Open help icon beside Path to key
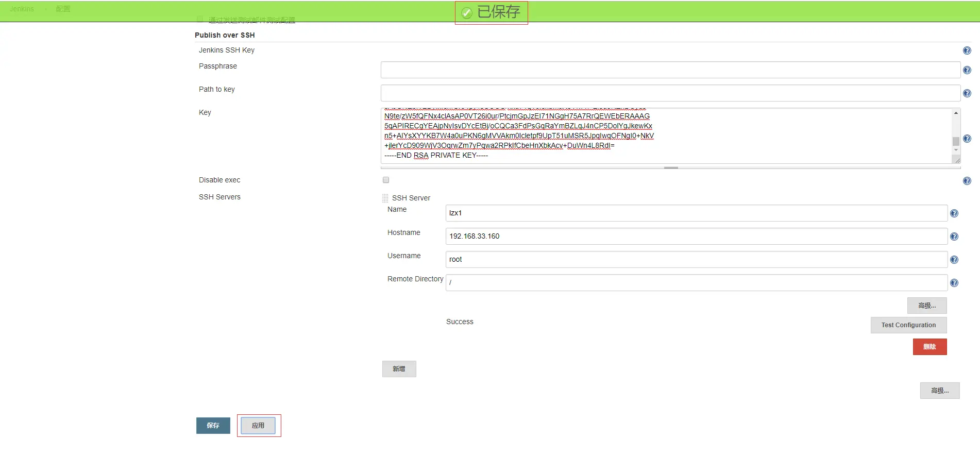 [x=967, y=93]
